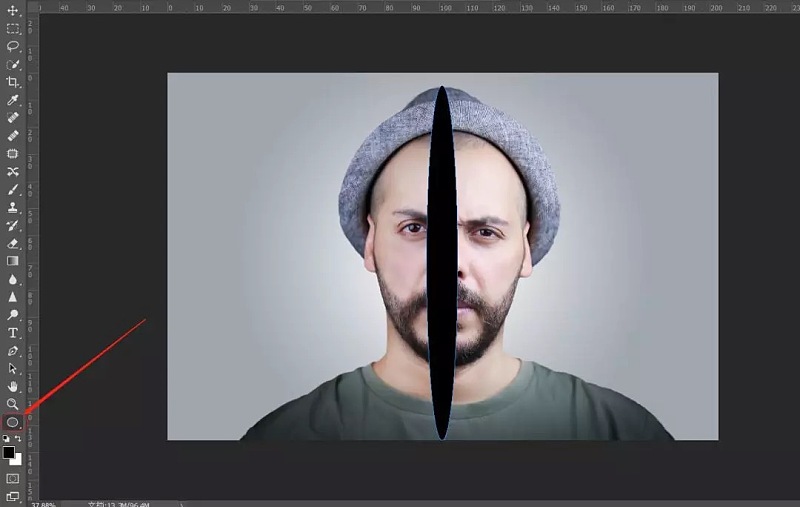Screen dimensions: 800x507
Task: Select the Path Selection arrow tool
Action: pos(12,369)
